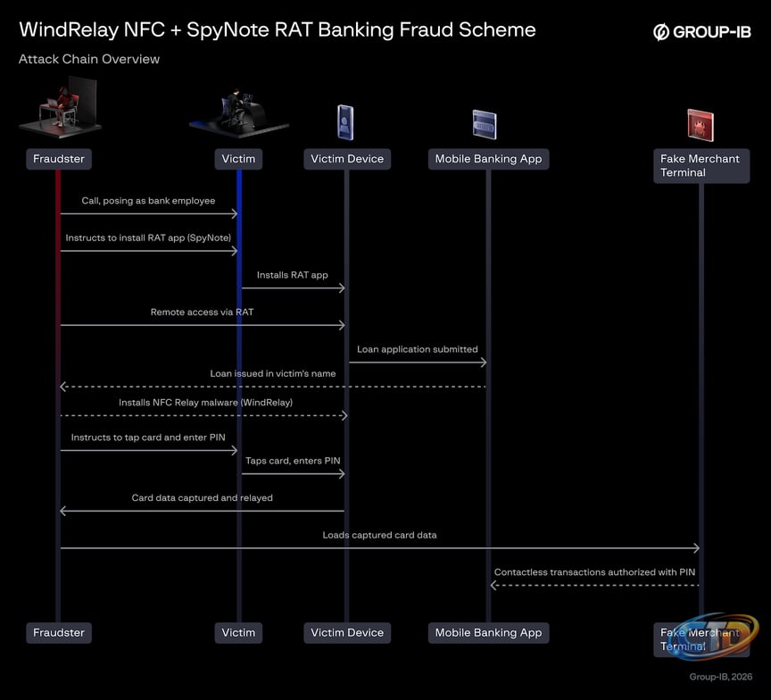Click 'Card data captured and relayed' label
The height and width of the screenshot is (700, 771).
202,498
